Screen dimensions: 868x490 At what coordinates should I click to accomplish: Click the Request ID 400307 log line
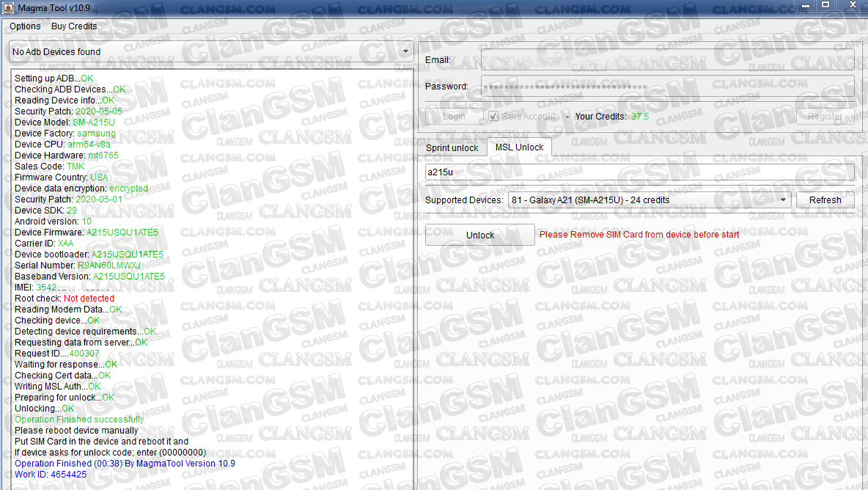coord(57,354)
